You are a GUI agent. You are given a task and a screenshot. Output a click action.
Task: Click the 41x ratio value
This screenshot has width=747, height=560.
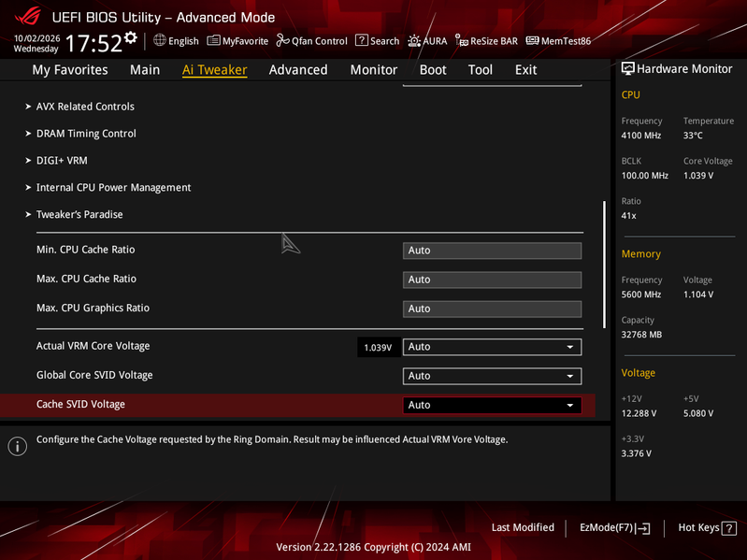628,216
